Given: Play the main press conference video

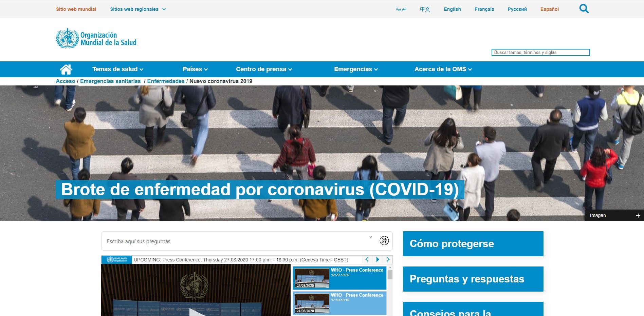Looking at the screenshot, I should 197,313.
